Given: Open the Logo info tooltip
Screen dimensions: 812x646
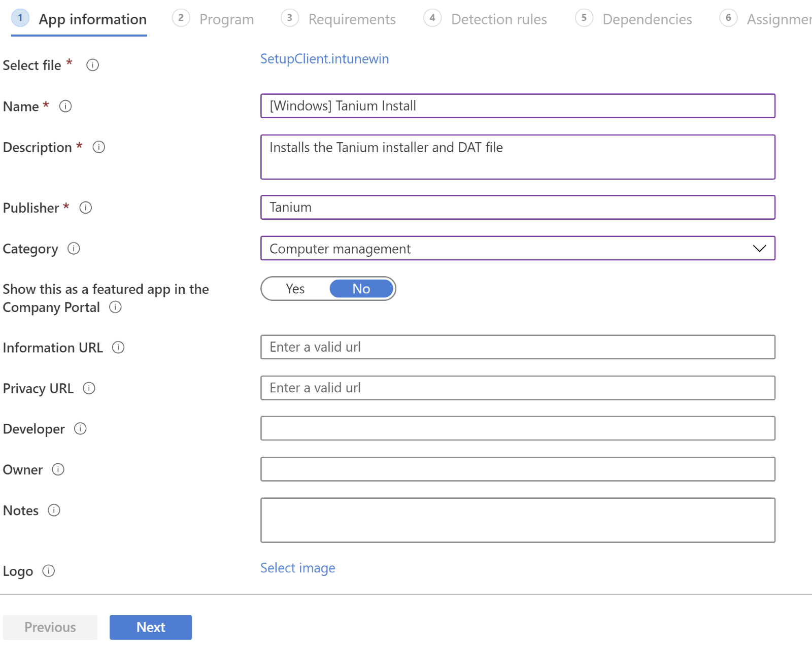Looking at the screenshot, I should pyautogui.click(x=49, y=571).
